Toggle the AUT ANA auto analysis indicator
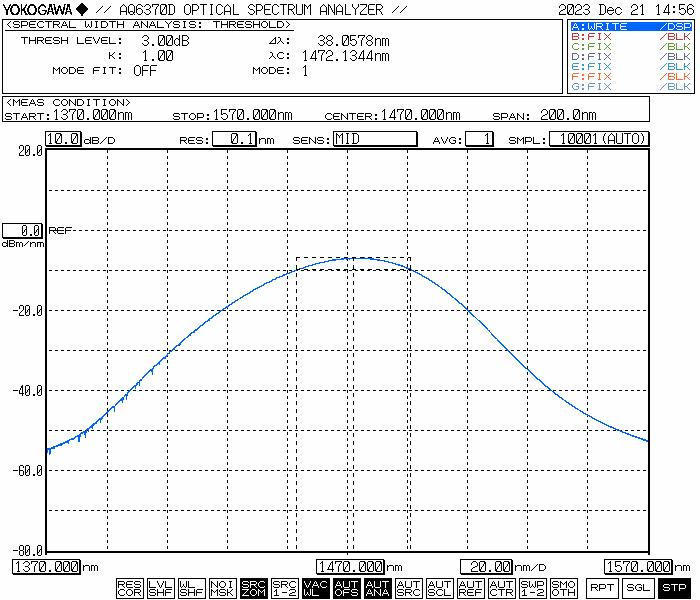700x600 pixels. (x=378, y=588)
